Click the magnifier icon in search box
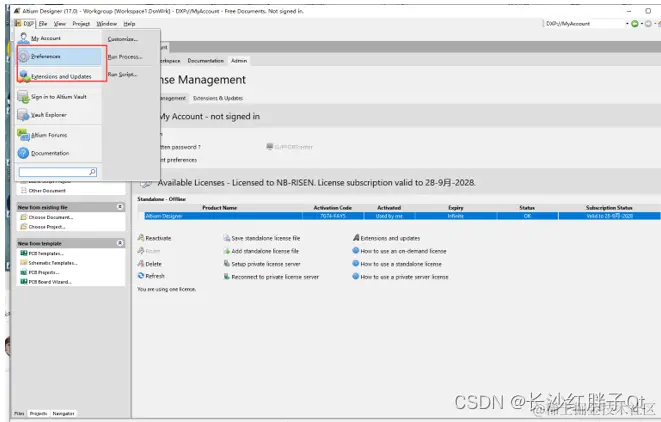Screen dimensions: 661x422 92,172
